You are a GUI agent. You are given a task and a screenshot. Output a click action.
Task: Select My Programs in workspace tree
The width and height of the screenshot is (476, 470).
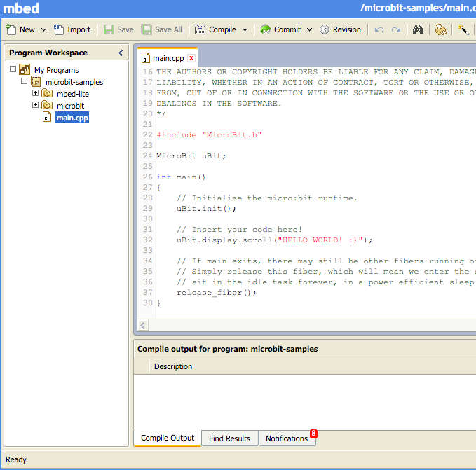pyautogui.click(x=57, y=70)
